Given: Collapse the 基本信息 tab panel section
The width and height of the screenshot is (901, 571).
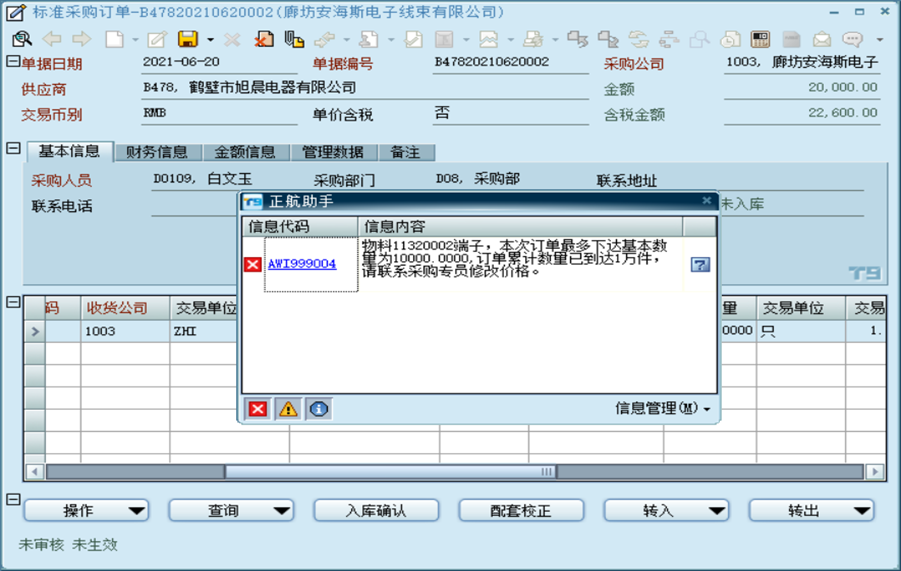Looking at the screenshot, I should 13,149.
